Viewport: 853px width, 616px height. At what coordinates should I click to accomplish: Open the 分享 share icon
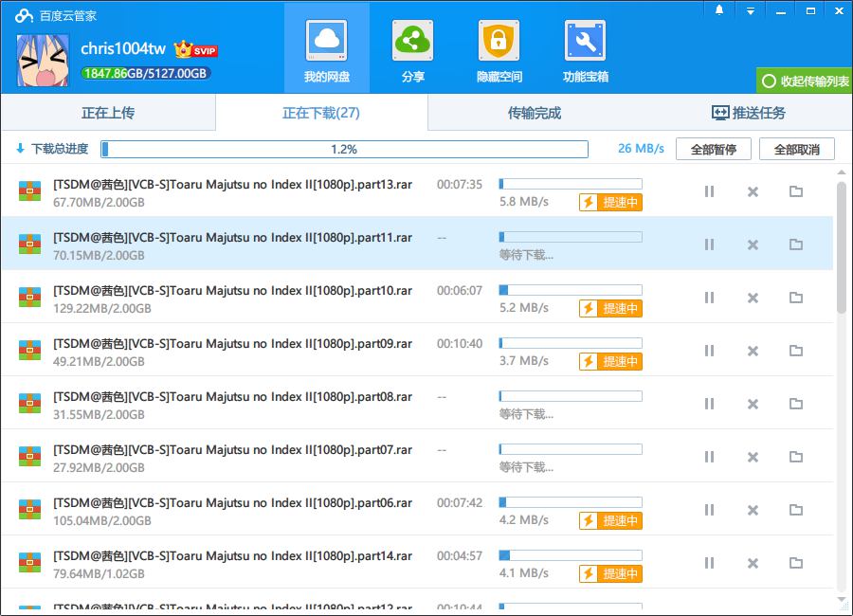412,41
